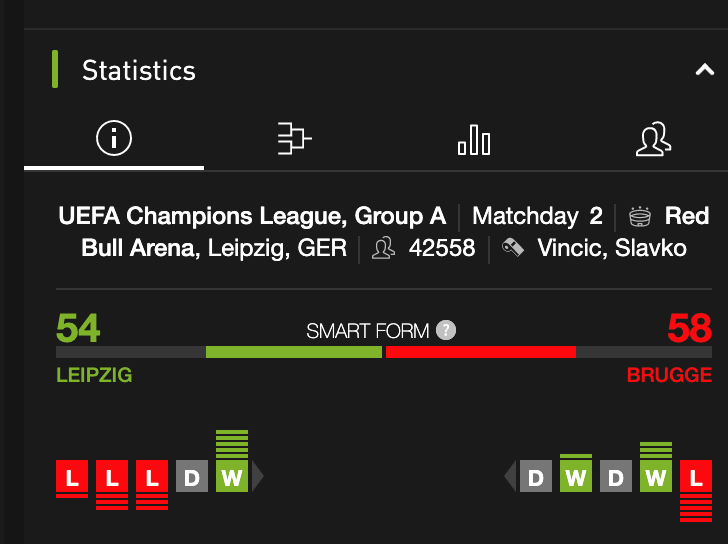
Task: Click Leipzig's latest W result box
Action: tap(232, 476)
